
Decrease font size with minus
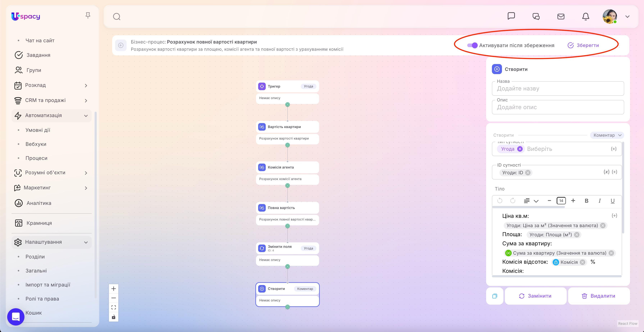point(549,201)
